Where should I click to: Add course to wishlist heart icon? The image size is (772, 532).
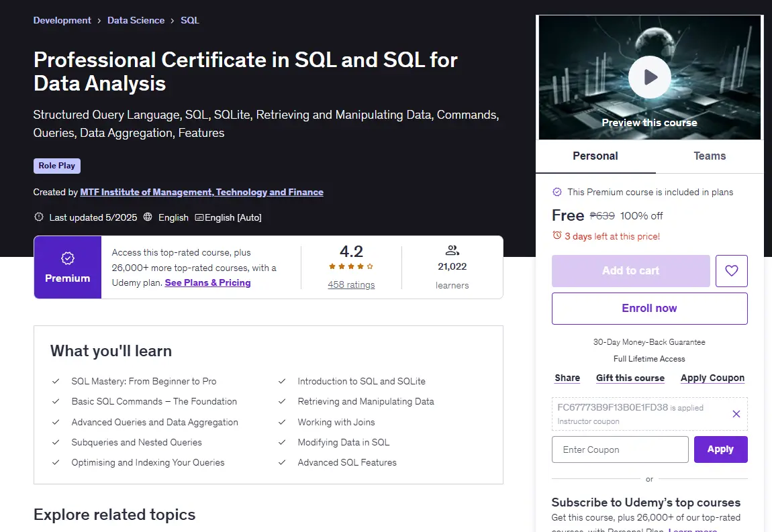(x=731, y=270)
